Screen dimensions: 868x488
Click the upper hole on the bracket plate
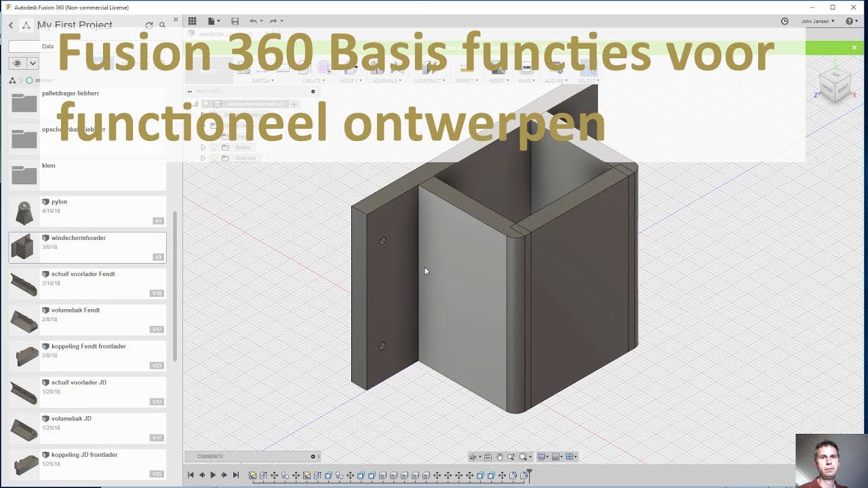[382, 241]
